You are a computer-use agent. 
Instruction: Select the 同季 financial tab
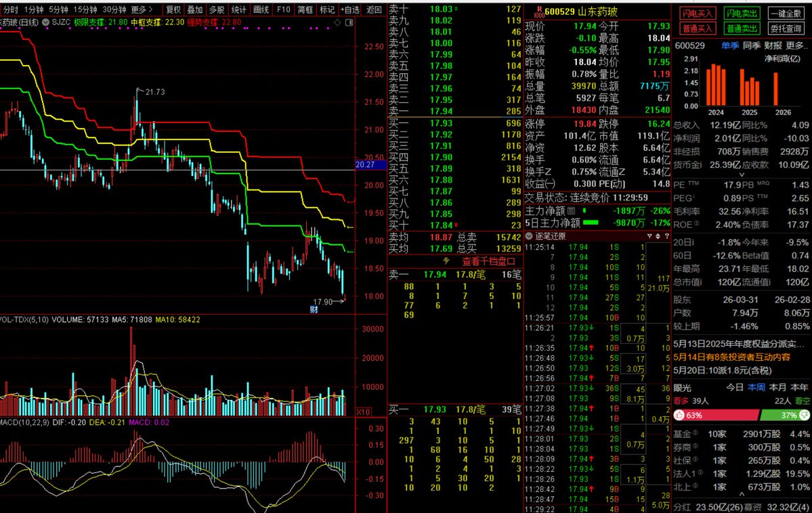pos(752,45)
